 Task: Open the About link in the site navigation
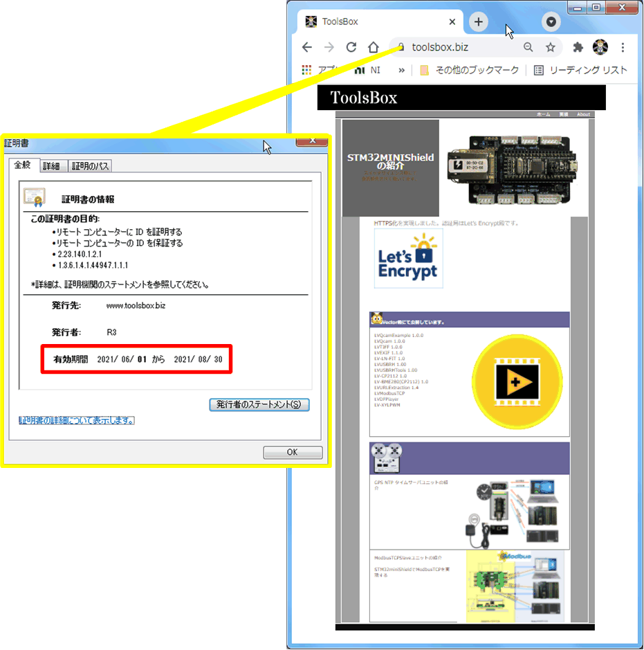coord(583,114)
